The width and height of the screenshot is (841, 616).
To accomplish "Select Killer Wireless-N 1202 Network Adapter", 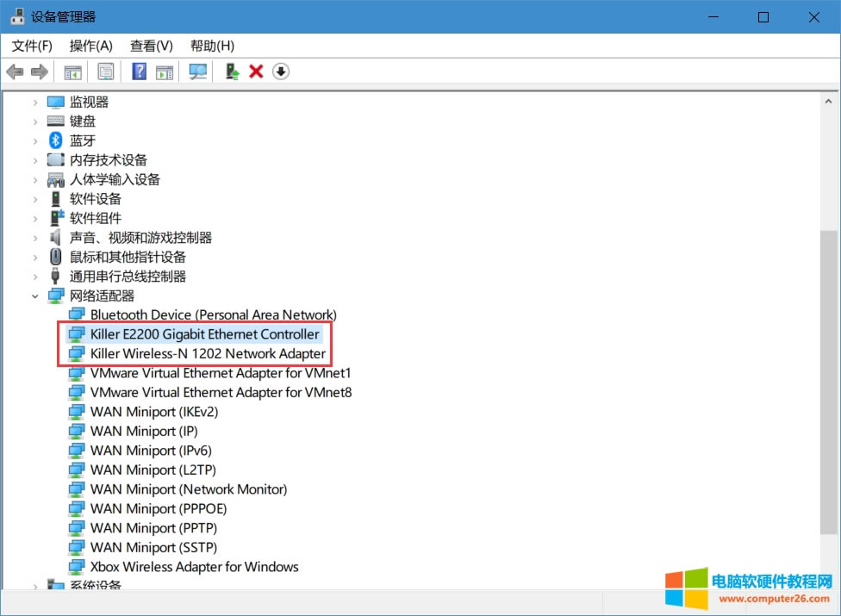I will pos(209,353).
